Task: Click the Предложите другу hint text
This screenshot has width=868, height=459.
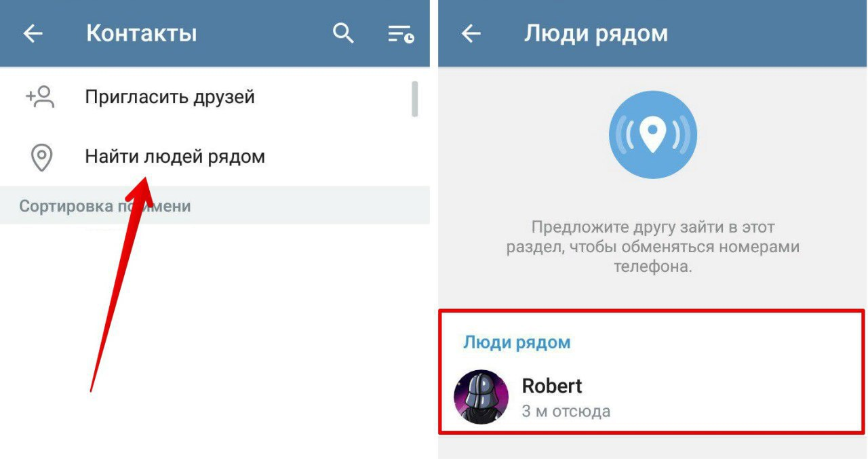Action: tap(652, 246)
